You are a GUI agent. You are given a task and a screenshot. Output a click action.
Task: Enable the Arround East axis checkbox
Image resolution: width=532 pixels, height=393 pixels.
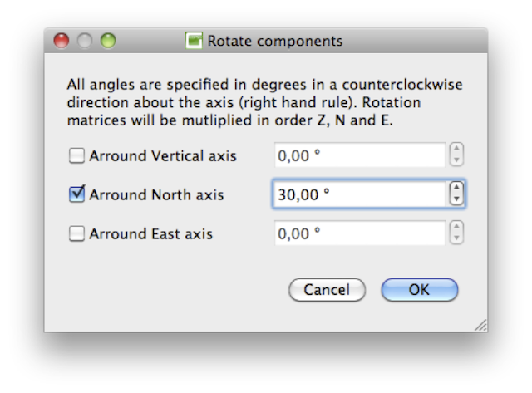point(76,233)
